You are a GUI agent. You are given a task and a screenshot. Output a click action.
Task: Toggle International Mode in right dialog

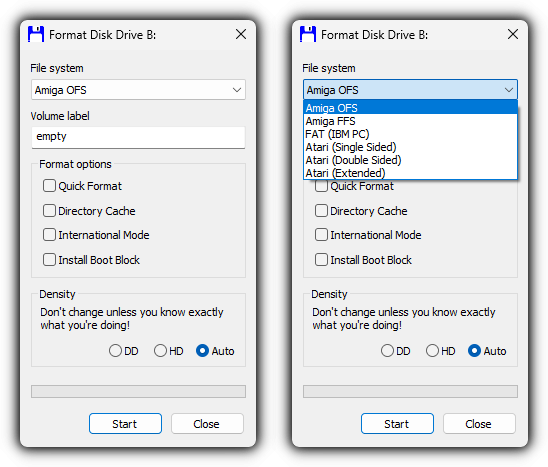(x=321, y=235)
